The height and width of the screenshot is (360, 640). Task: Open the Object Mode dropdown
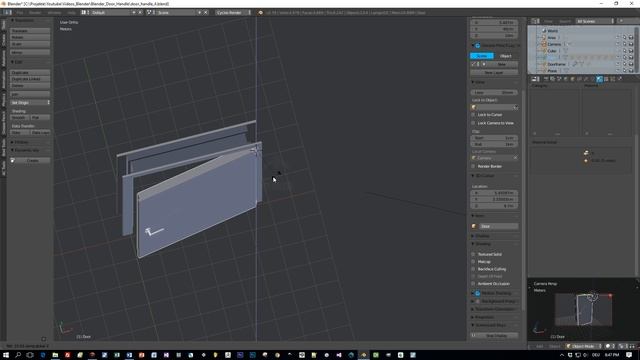pos(584,346)
